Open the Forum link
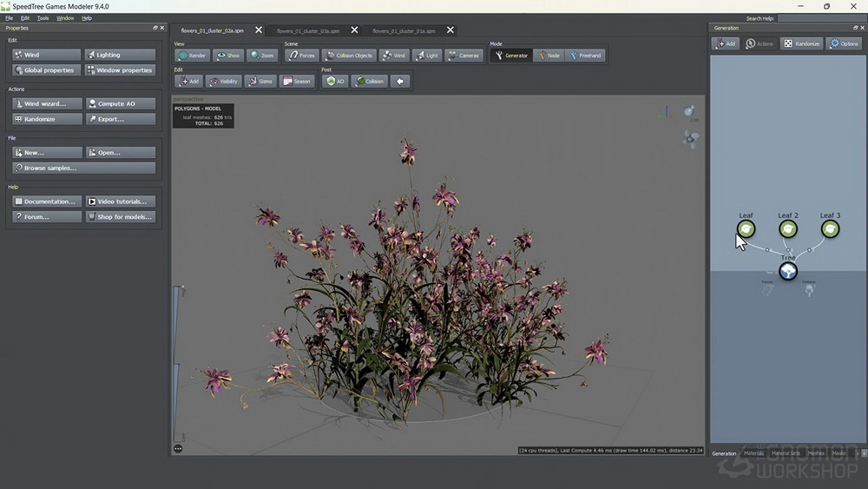868x489 pixels. [47, 217]
